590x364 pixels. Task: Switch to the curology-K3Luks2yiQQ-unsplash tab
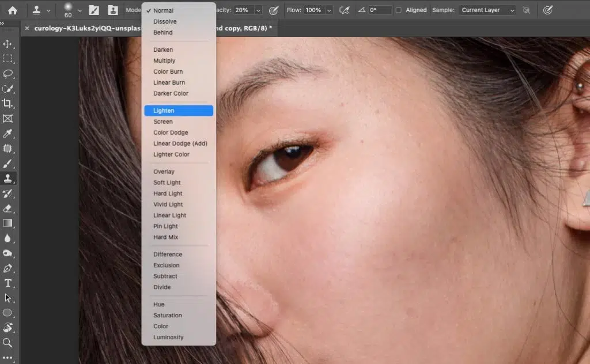point(86,27)
